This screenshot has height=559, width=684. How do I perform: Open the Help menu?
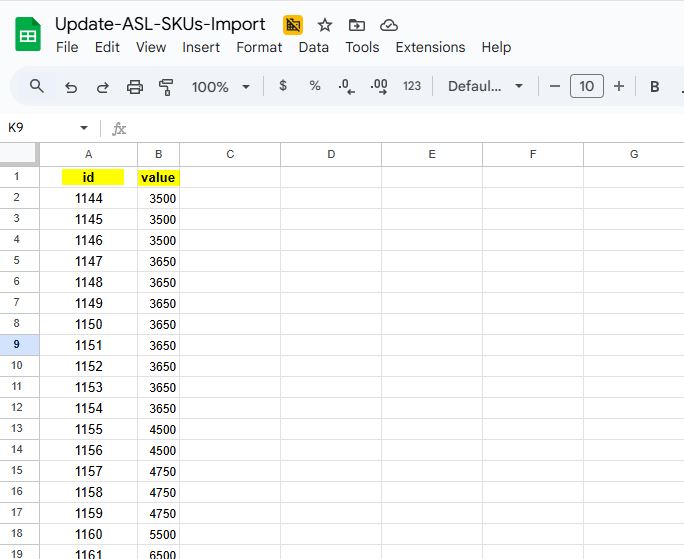[496, 47]
